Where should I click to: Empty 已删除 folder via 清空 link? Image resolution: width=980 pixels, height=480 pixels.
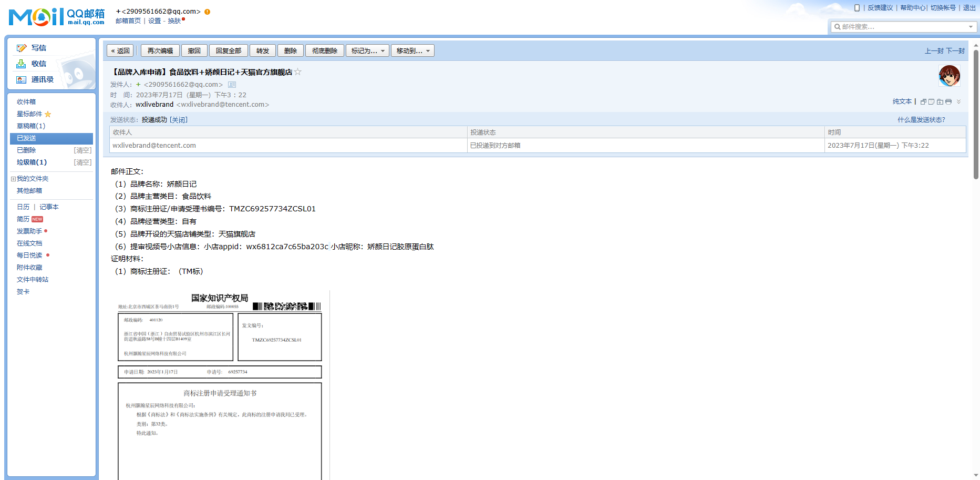(x=82, y=150)
